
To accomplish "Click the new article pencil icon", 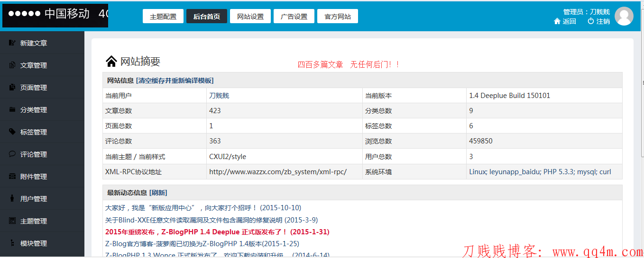I will point(12,43).
